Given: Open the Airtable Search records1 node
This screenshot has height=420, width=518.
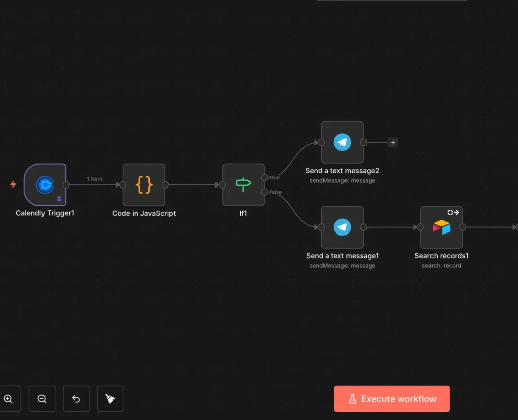Looking at the screenshot, I should pyautogui.click(x=442, y=227).
